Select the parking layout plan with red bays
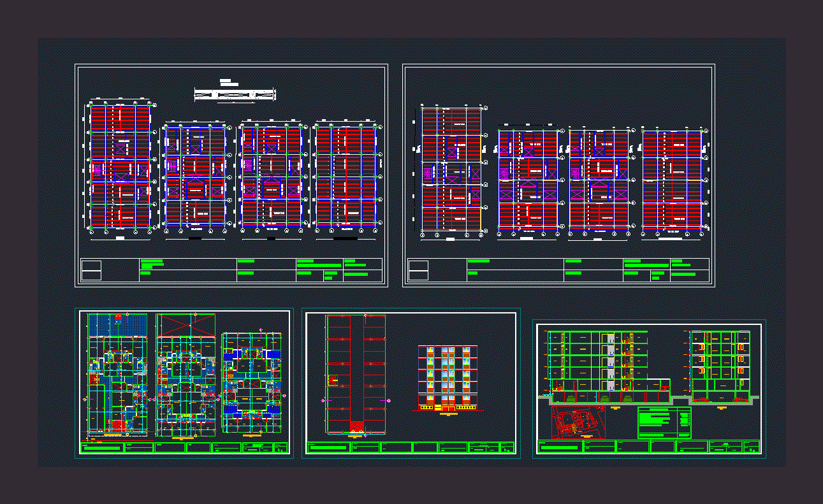 355,375
